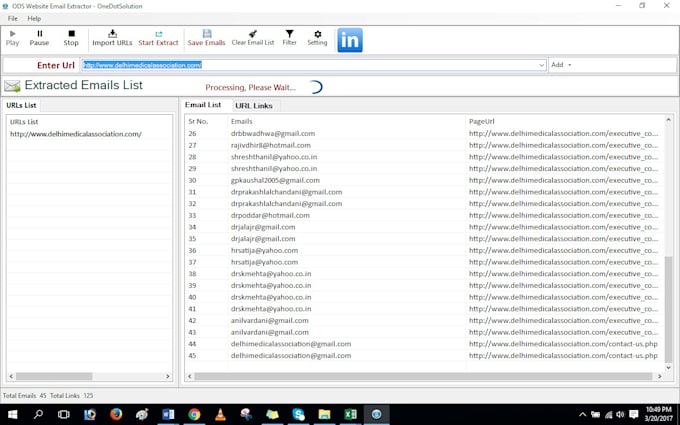The width and height of the screenshot is (680, 425).
Task: Open the Action Center notifications icon
Action: tap(634, 415)
